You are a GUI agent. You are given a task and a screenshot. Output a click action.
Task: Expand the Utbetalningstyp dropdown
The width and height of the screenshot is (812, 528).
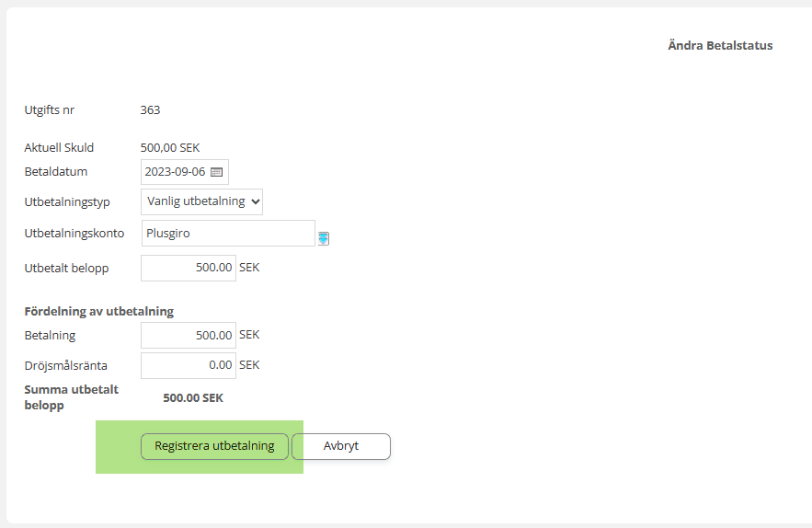pyautogui.click(x=201, y=201)
